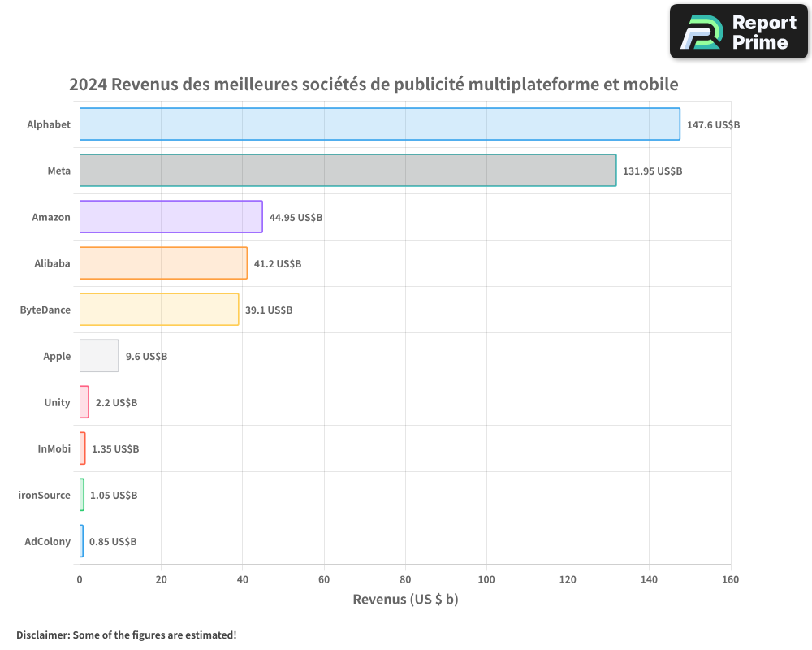Expand the ByteDance category label
The image size is (812, 650).
point(45,310)
